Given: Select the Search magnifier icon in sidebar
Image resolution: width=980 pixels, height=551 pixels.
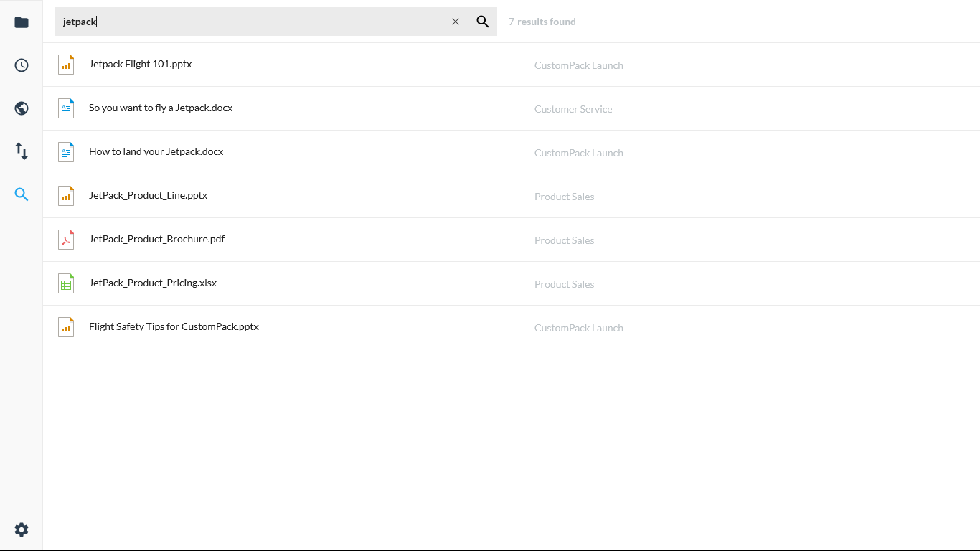Looking at the screenshot, I should (x=21, y=194).
